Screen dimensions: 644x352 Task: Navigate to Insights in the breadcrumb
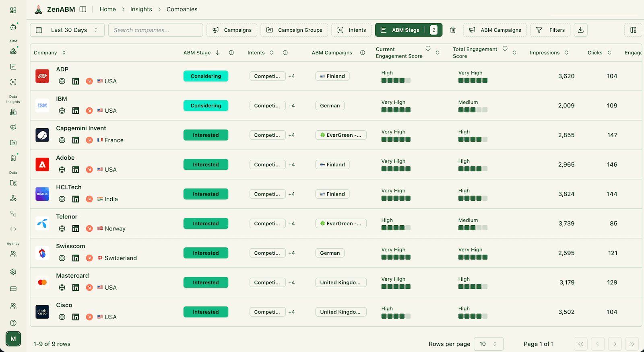tap(141, 9)
